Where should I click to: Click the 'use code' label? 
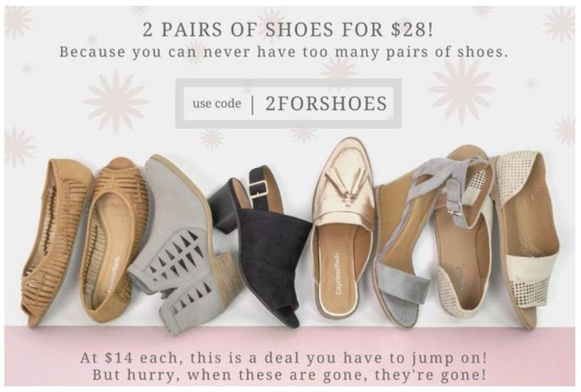tap(217, 104)
